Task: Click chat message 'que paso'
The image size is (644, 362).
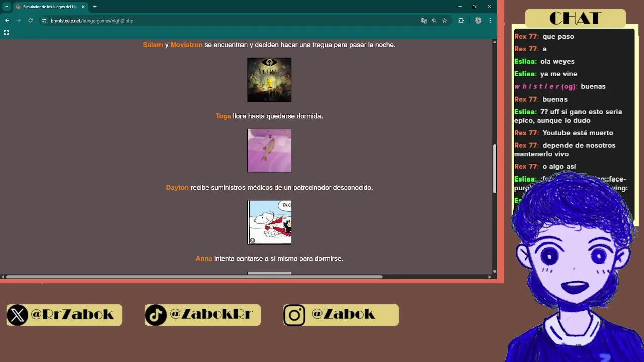Action: point(558,37)
